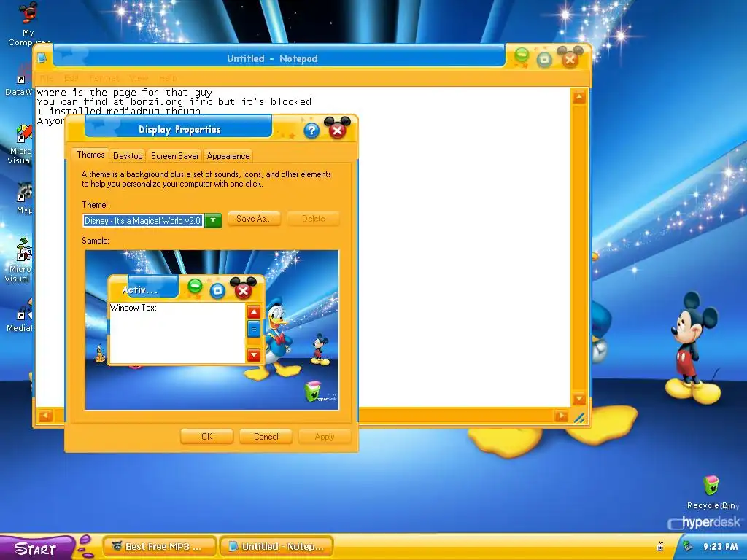Viewport: 747px width, 560px height.
Task: Click the sample preview's red scroll-up arrow
Action: coord(254,312)
